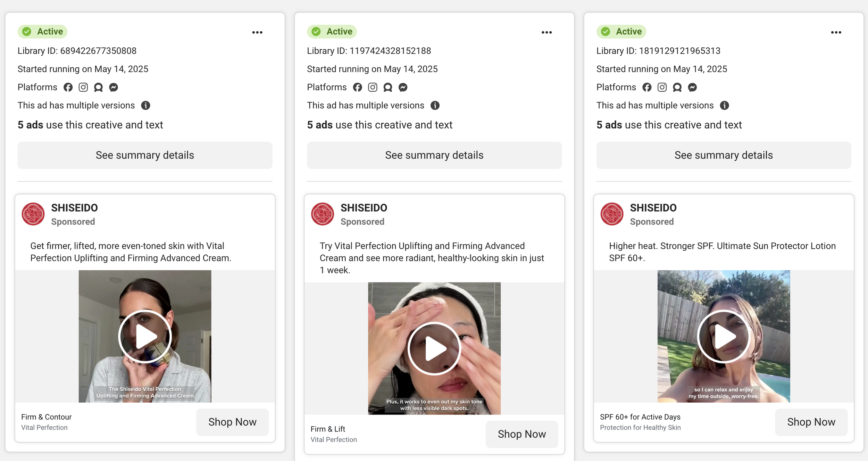The height and width of the screenshot is (461, 868).
Task: Play the SPF 60+ sunscreen video
Action: coord(724,336)
